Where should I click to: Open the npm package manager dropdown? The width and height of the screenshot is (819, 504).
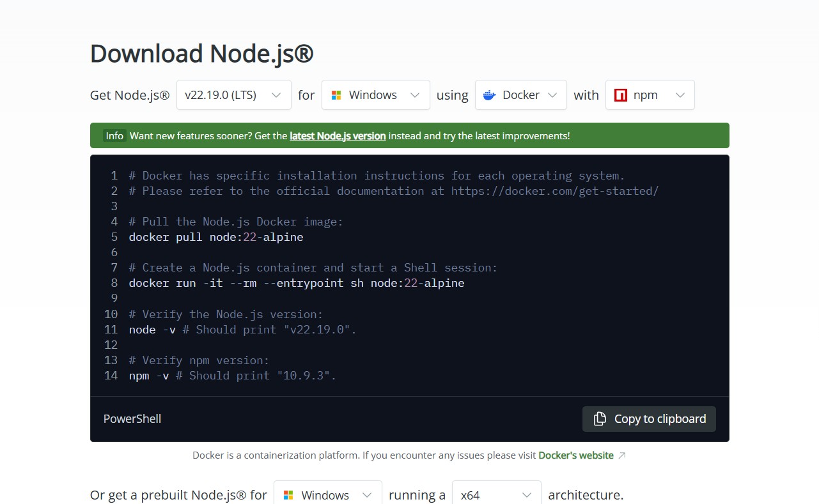(650, 95)
